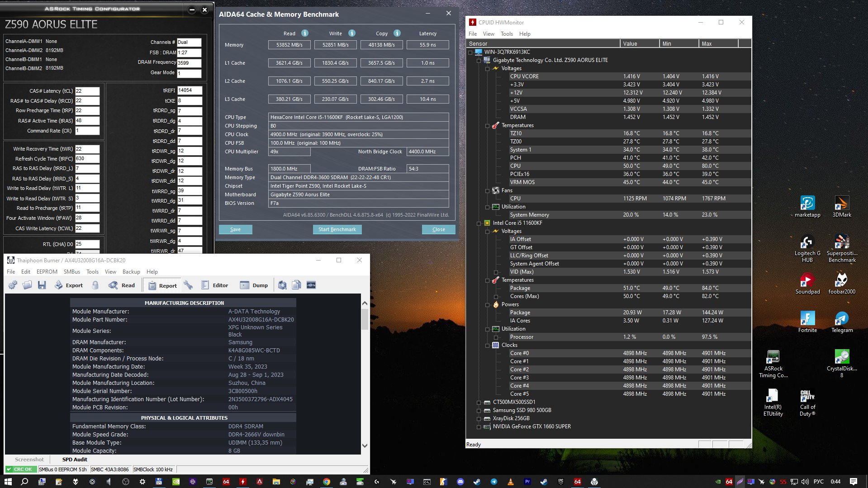Click the Windows Start button
The width and height of the screenshot is (868, 488).
point(8,482)
